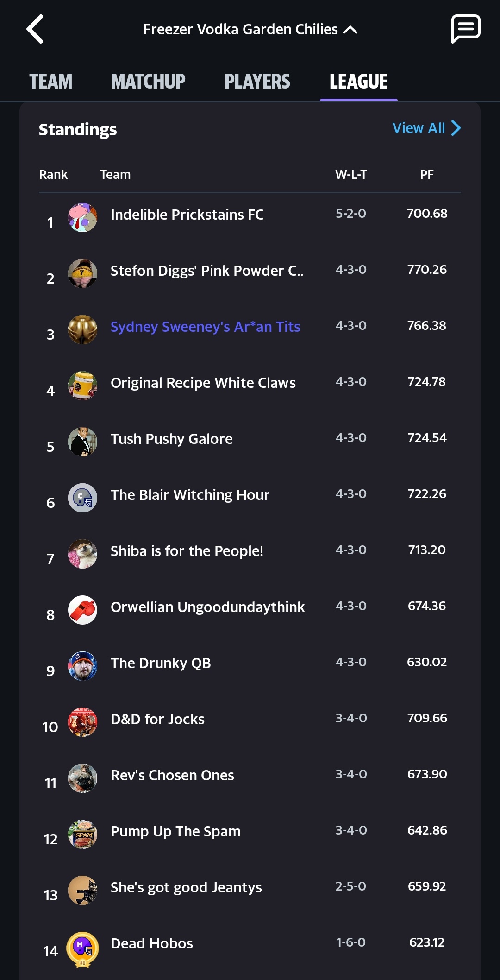This screenshot has width=500, height=980.
Task: Tap Tush Pushy Galore avatar
Action: [x=82, y=442]
